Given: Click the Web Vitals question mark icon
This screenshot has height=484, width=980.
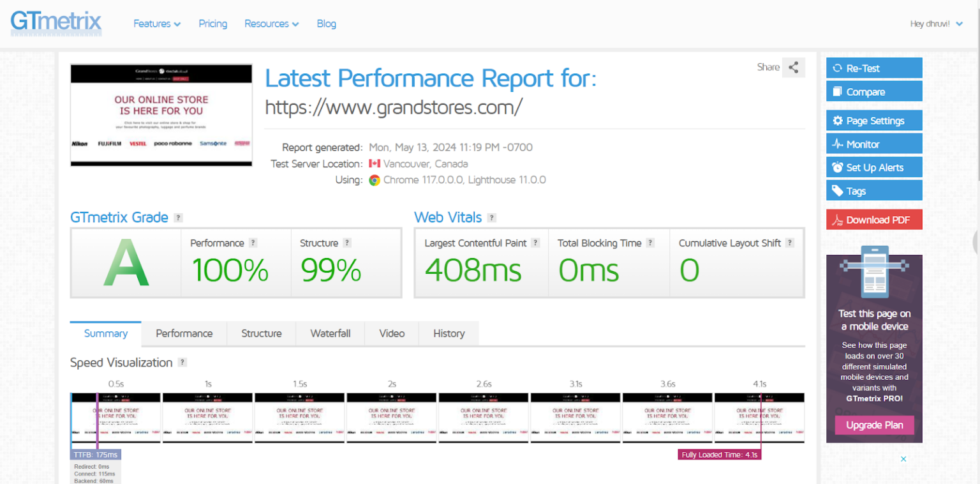Looking at the screenshot, I should [491, 217].
